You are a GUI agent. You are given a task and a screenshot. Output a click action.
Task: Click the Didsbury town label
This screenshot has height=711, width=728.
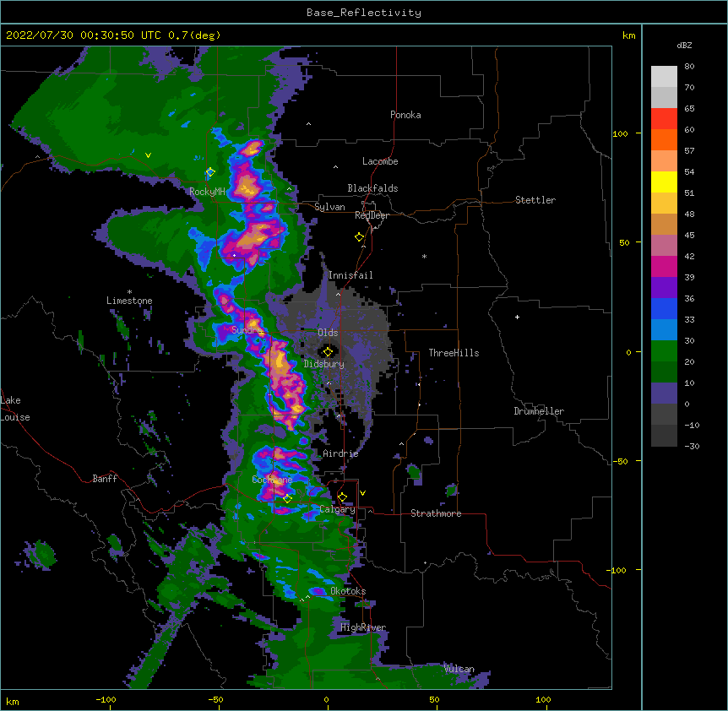click(x=323, y=364)
